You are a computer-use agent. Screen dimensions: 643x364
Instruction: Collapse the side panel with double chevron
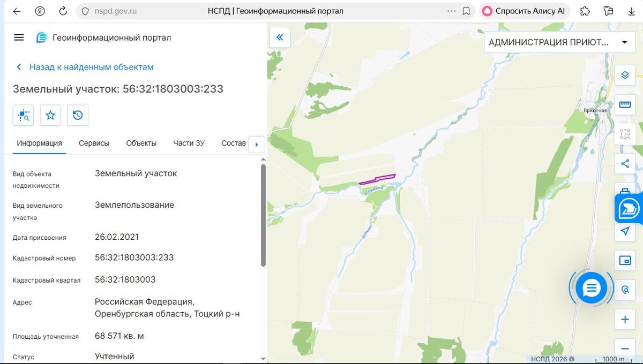[x=280, y=37]
